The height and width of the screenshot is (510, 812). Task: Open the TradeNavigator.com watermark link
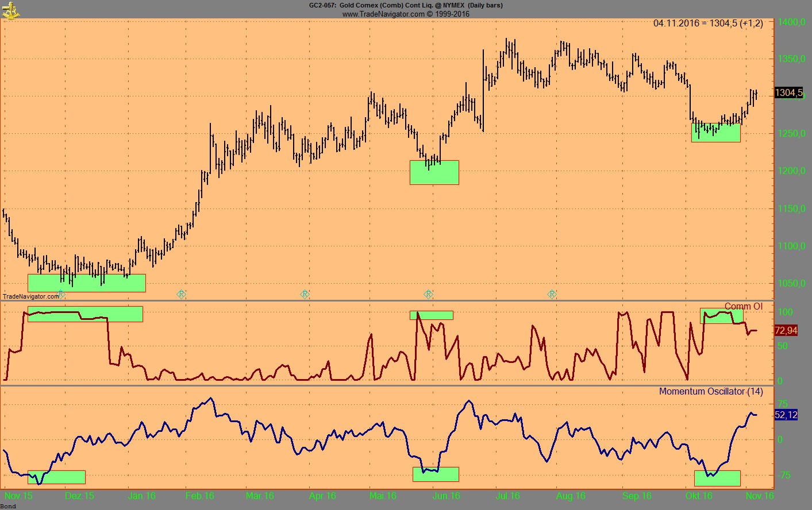click(31, 297)
